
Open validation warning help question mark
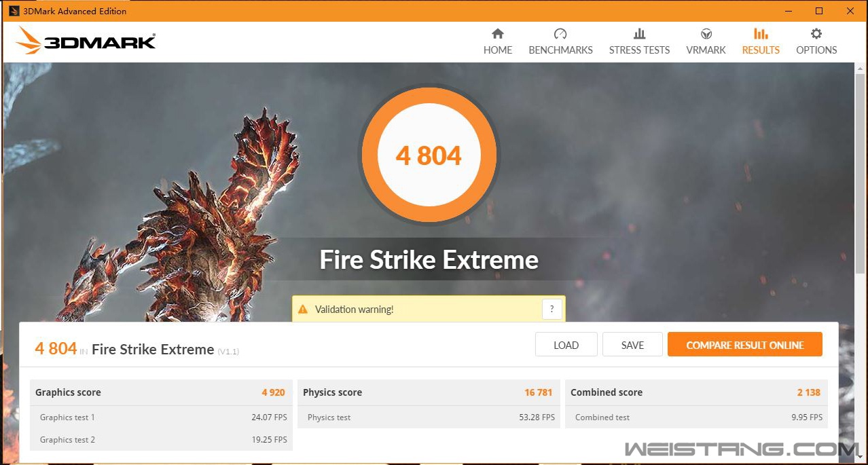pyautogui.click(x=552, y=309)
